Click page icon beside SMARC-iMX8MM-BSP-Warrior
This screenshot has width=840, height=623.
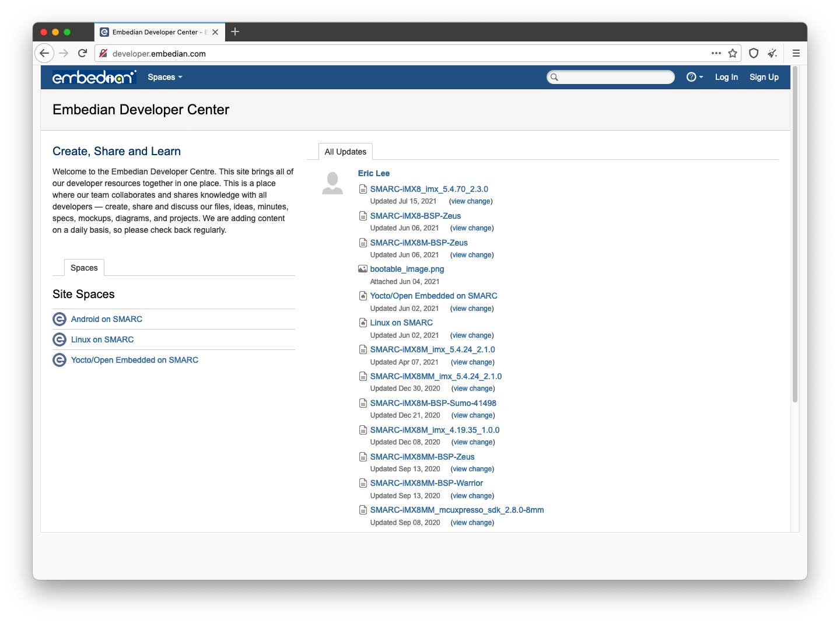(x=363, y=483)
